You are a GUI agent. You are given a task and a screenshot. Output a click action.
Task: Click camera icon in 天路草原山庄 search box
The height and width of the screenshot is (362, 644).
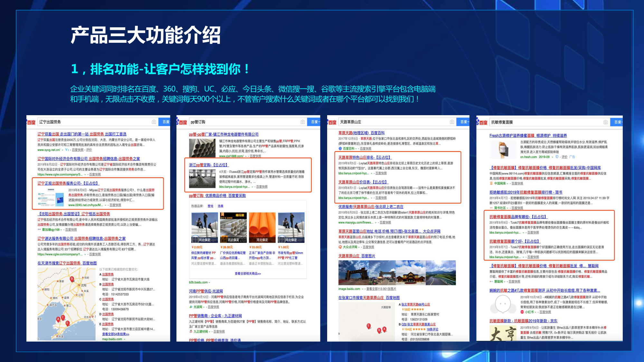pyautogui.click(x=452, y=122)
